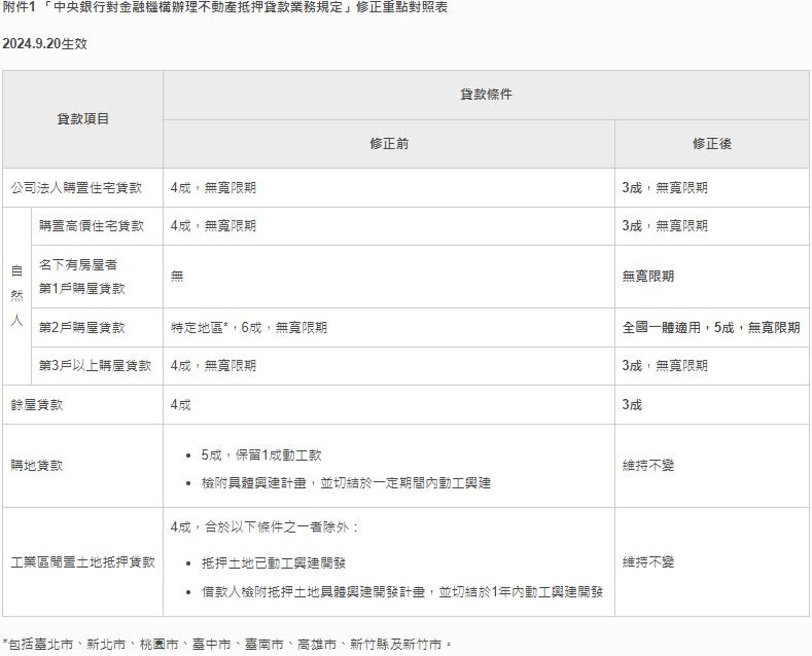Click 維持不變 in the 購地貸款 row

pyautogui.click(x=648, y=466)
